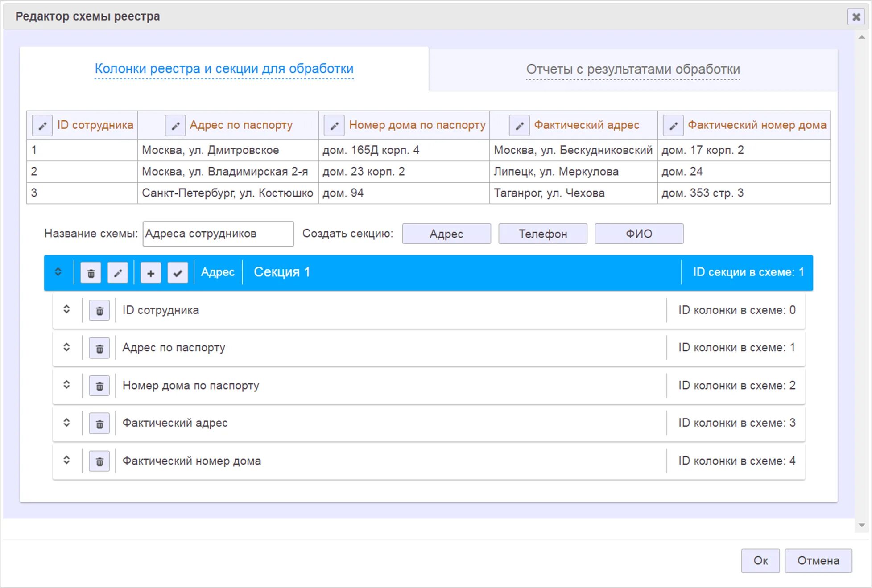Click ID секции в схеме: 1 label

tap(748, 272)
